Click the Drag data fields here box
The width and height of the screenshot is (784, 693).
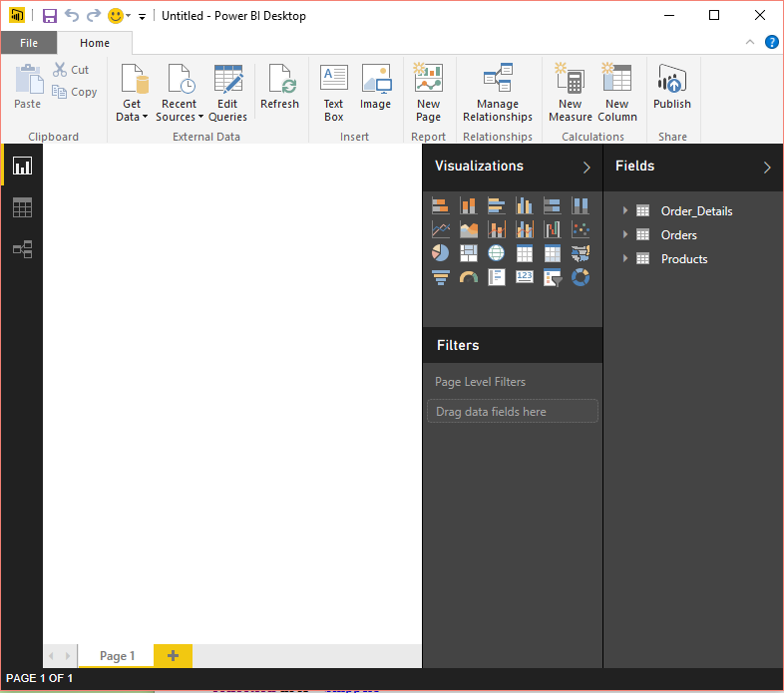click(x=513, y=411)
